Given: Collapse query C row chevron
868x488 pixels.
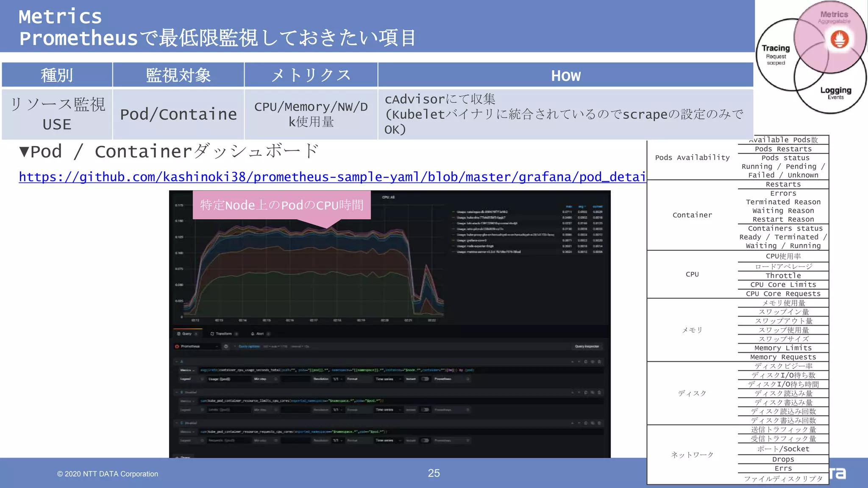Looking at the screenshot, I should tap(176, 423).
